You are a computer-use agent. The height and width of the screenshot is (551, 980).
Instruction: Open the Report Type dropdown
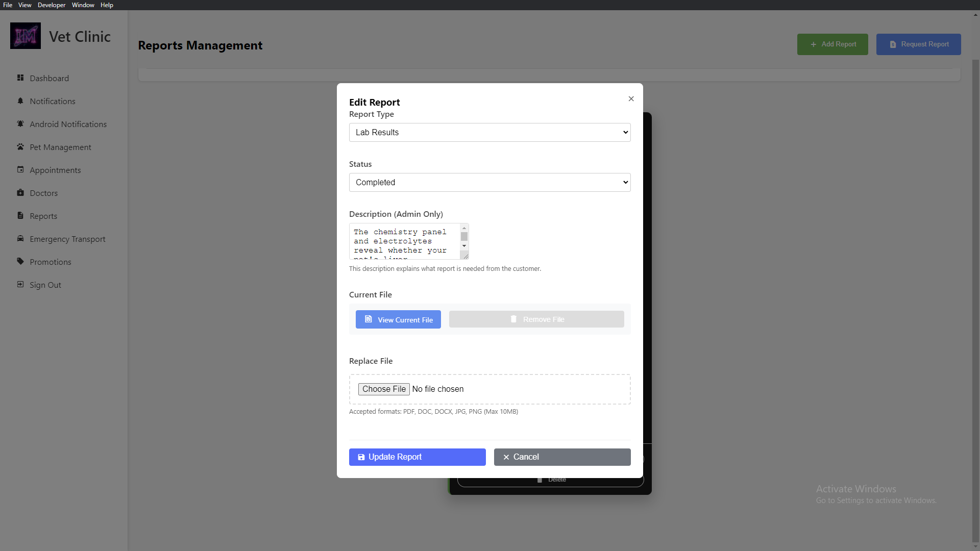489,132
